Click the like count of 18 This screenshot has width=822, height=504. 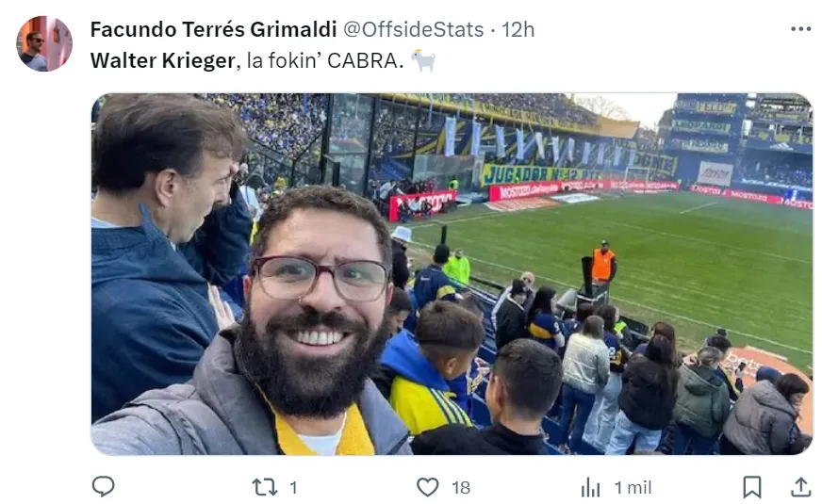pyautogui.click(x=461, y=488)
